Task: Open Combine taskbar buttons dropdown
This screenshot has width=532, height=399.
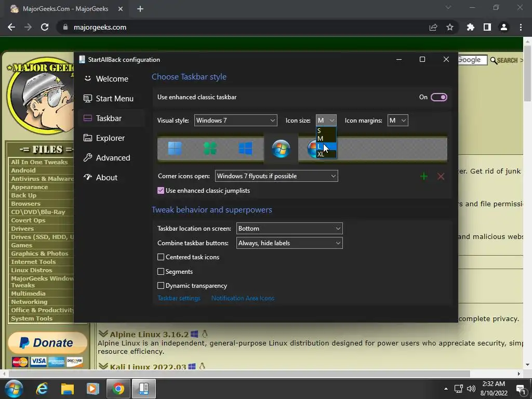Action: pyautogui.click(x=289, y=243)
